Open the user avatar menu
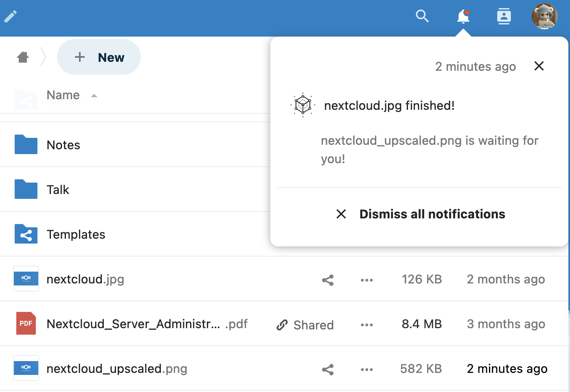 (544, 16)
